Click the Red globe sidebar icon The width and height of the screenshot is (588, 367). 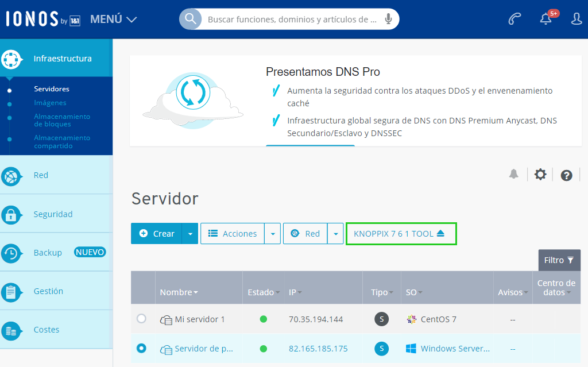pyautogui.click(x=11, y=176)
